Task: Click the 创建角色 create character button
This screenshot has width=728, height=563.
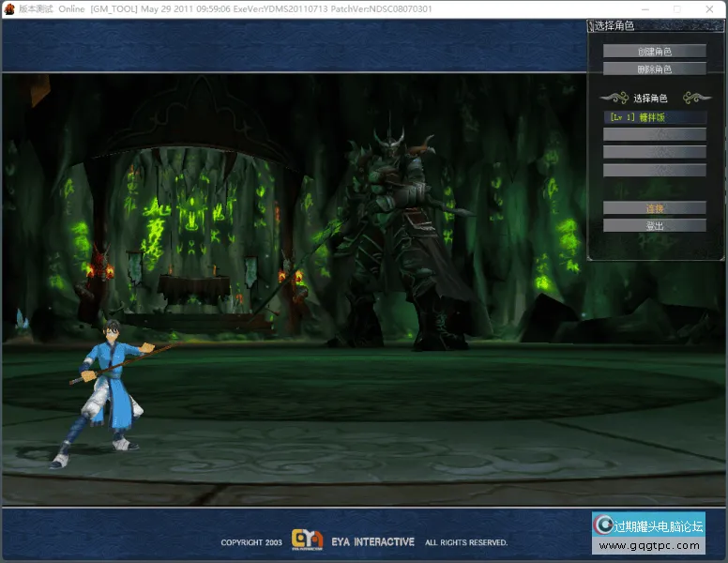Action: click(654, 52)
